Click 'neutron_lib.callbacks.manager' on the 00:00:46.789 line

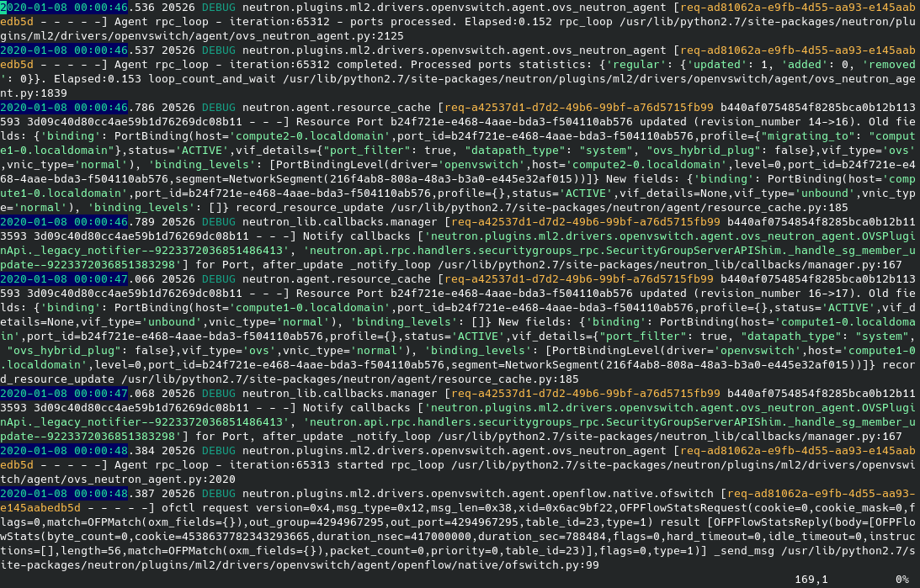click(340, 221)
